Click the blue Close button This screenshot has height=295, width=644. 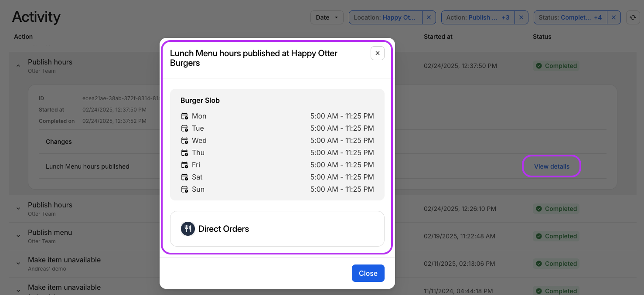click(368, 273)
